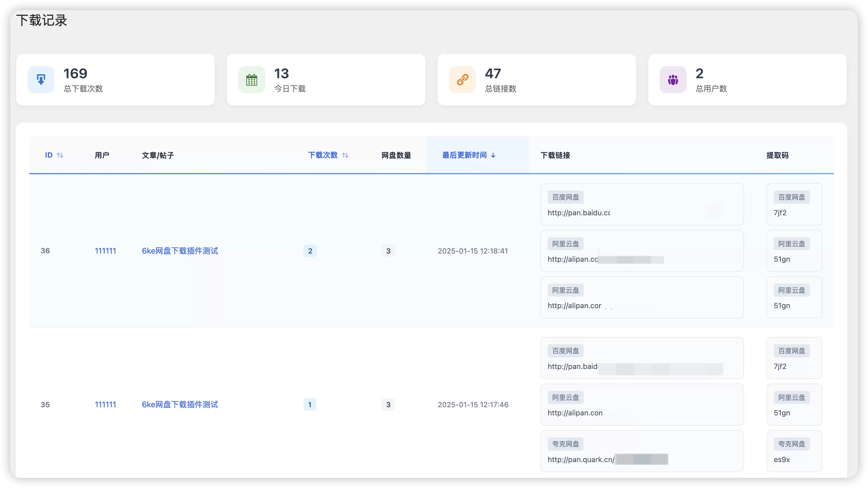Click the down arrow beside 最后更新时间

click(493, 155)
